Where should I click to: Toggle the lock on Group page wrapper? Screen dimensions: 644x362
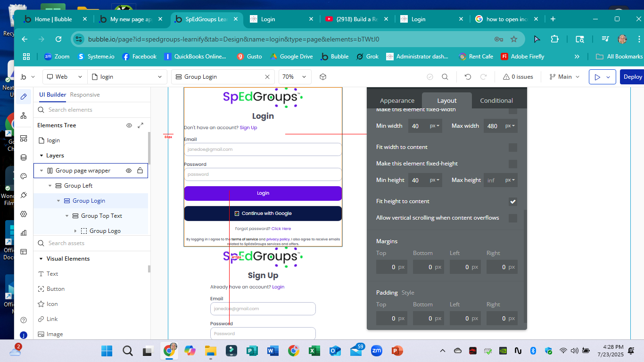[x=140, y=171]
